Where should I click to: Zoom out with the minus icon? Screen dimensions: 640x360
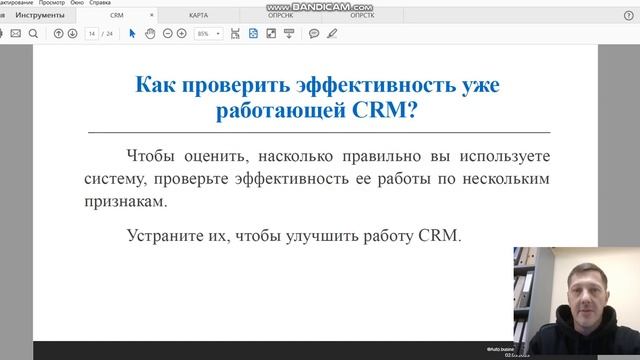(168, 33)
